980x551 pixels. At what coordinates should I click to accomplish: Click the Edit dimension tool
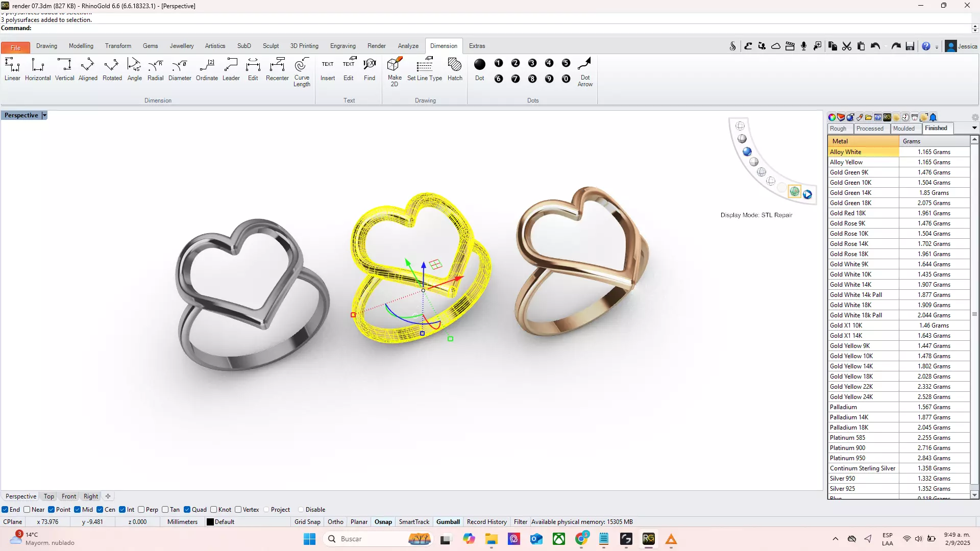[x=253, y=69]
